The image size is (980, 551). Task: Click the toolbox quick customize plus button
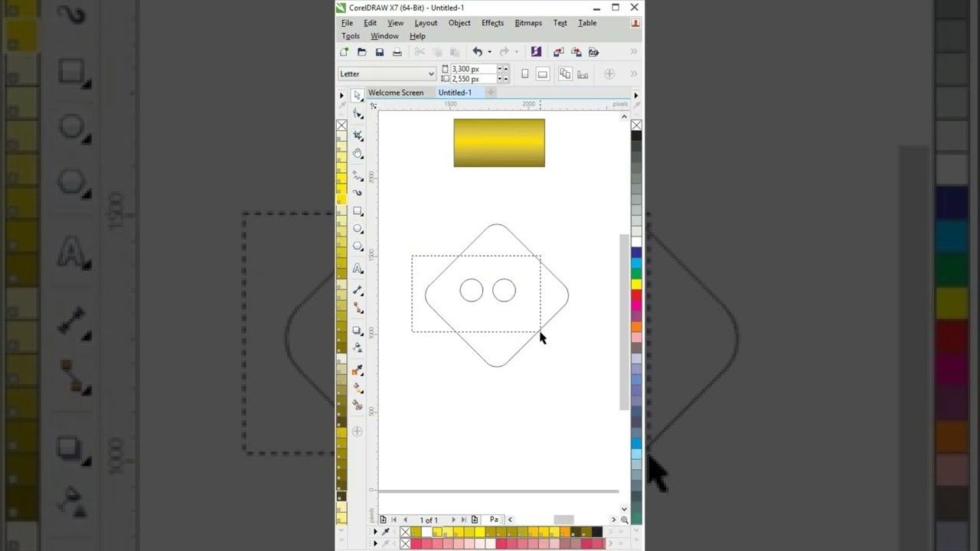358,432
